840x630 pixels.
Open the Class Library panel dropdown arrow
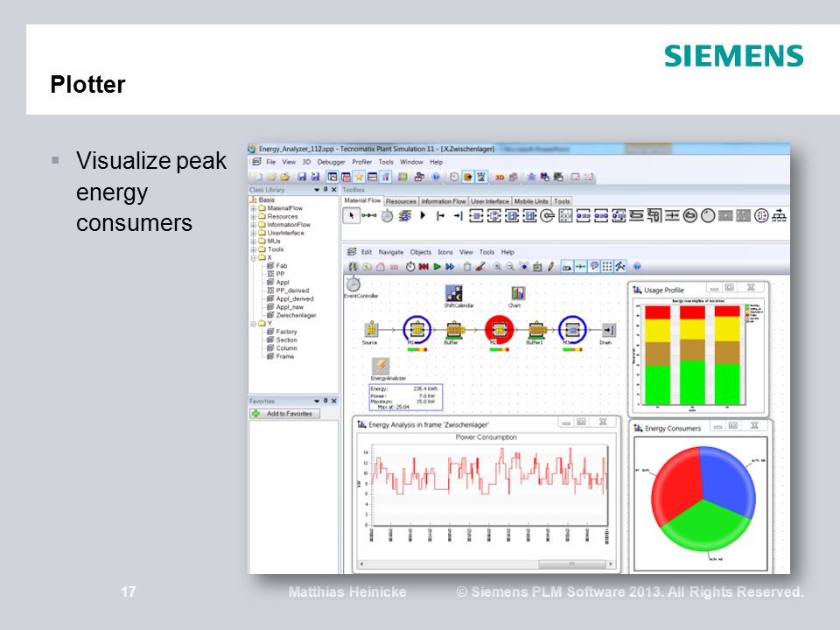click(x=317, y=190)
